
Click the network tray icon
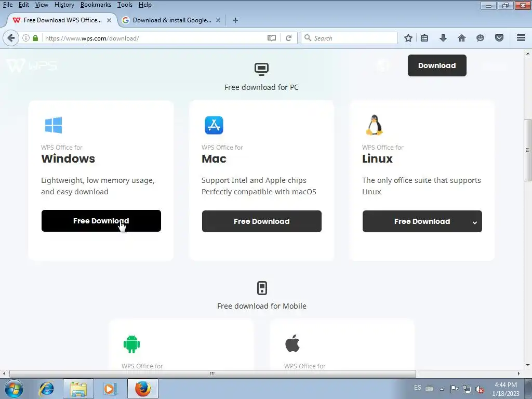[467, 389]
